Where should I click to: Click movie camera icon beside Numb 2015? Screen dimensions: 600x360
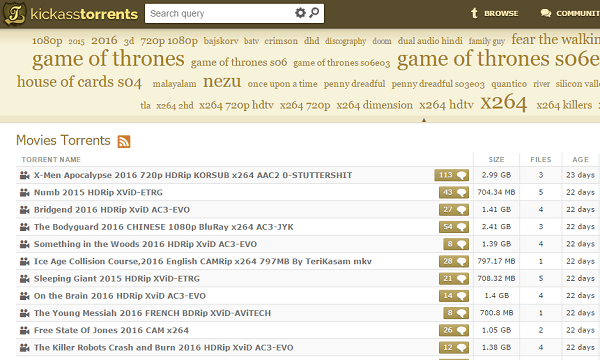tap(24, 192)
